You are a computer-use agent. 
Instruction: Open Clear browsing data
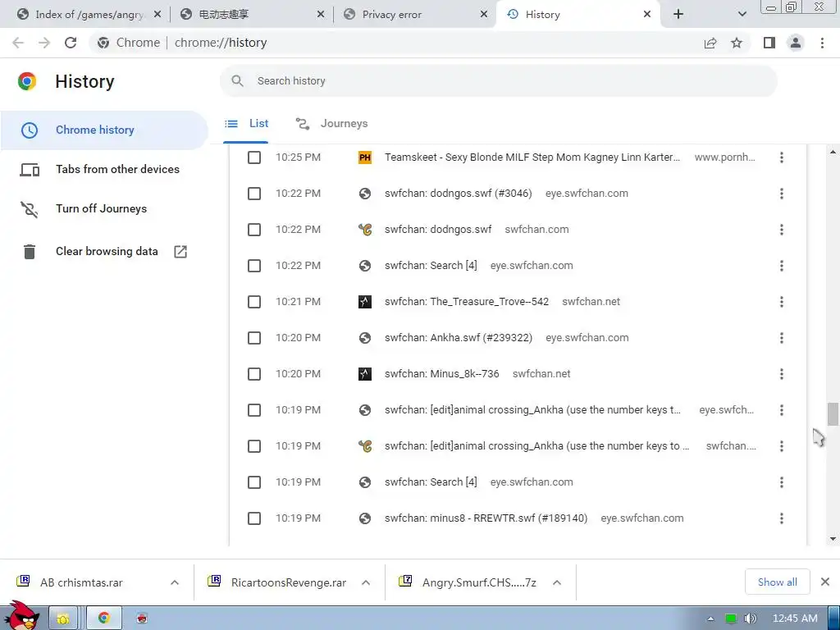(107, 251)
